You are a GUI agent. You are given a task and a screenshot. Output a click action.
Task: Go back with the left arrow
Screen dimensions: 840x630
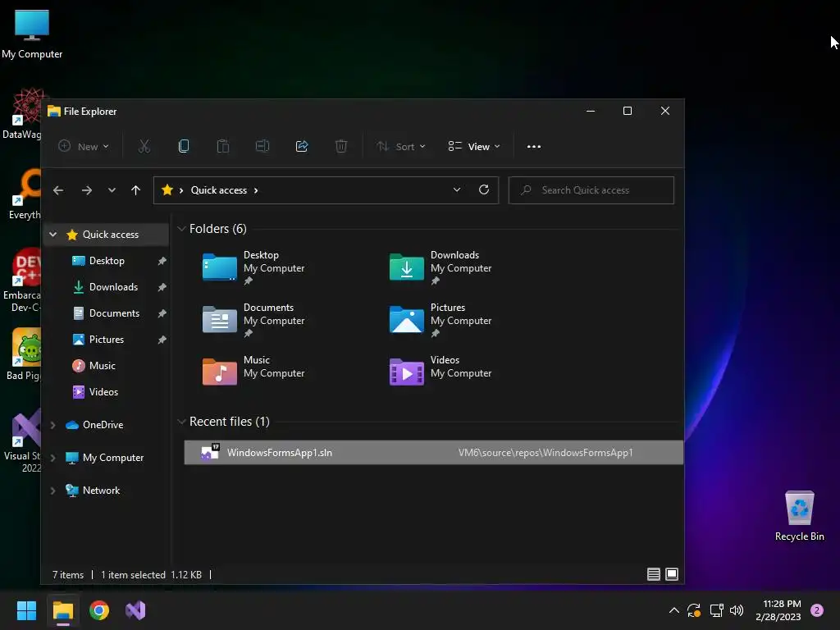[58, 190]
